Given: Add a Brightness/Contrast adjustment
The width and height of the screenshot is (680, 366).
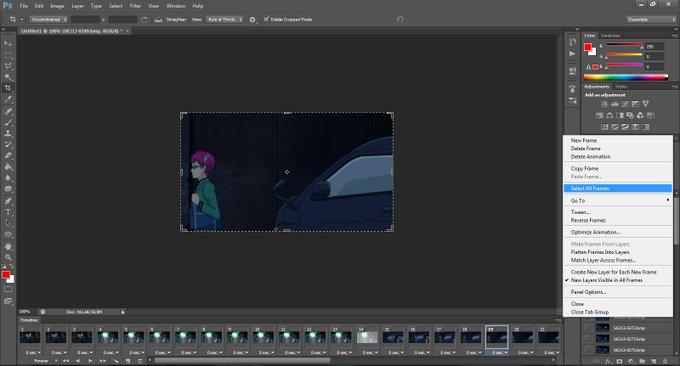Looking at the screenshot, I should (x=604, y=104).
